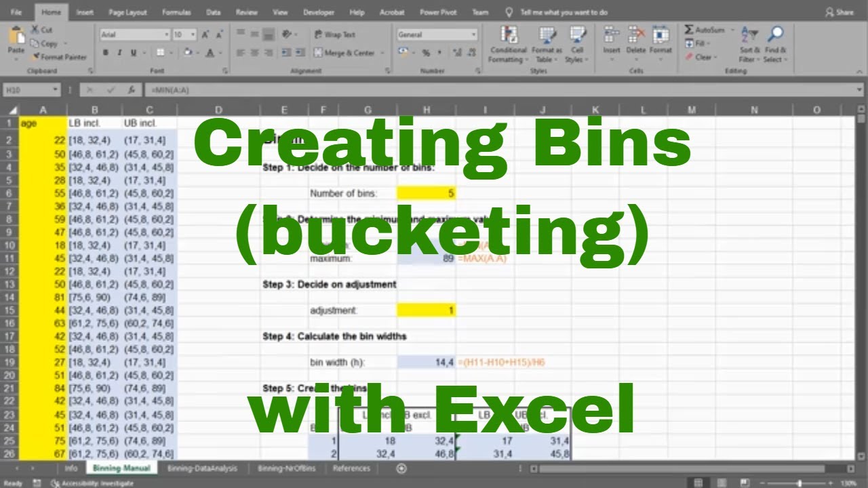
Task: Open Sort & Filter options
Action: pyautogui.click(x=749, y=45)
